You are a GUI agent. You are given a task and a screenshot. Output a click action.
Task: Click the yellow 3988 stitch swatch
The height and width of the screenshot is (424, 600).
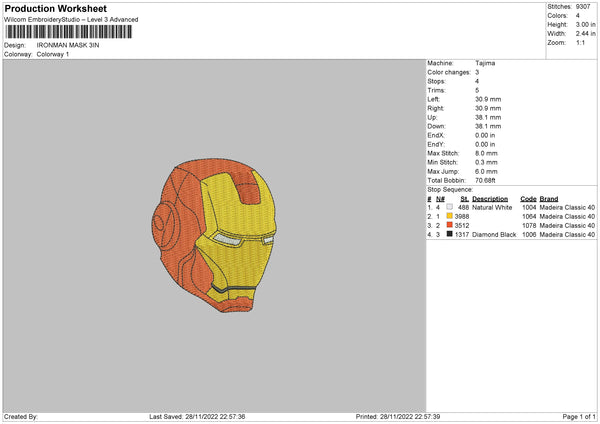(449, 216)
